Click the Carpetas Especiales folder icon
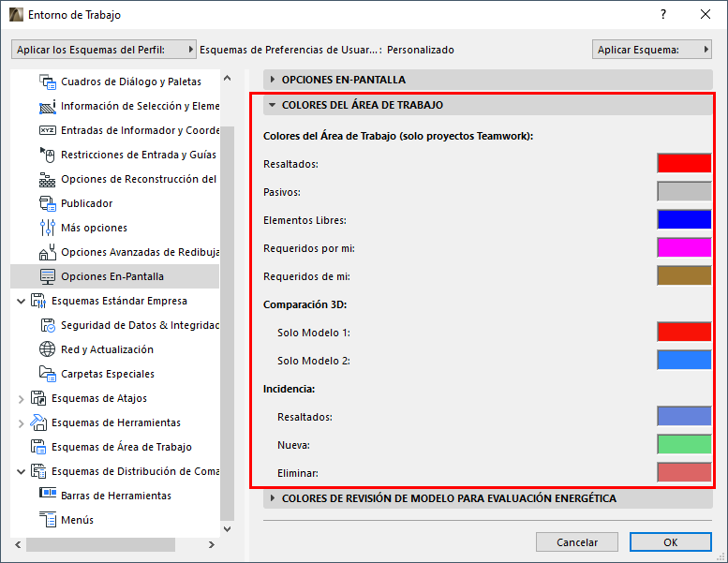728x563 pixels. (48, 374)
